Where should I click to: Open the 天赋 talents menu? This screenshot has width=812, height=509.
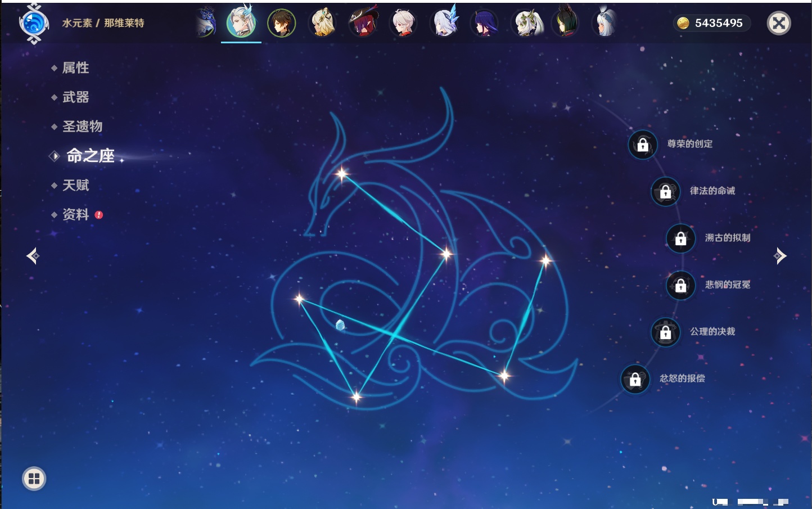[75, 185]
